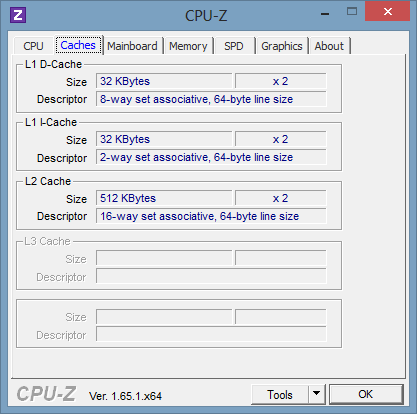
Task: Select the Caches tab
Action: click(78, 45)
